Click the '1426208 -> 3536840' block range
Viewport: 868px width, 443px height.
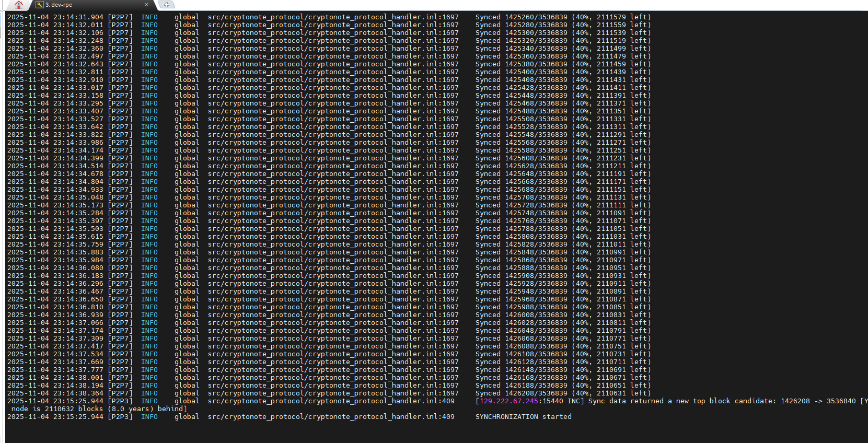[818, 401]
